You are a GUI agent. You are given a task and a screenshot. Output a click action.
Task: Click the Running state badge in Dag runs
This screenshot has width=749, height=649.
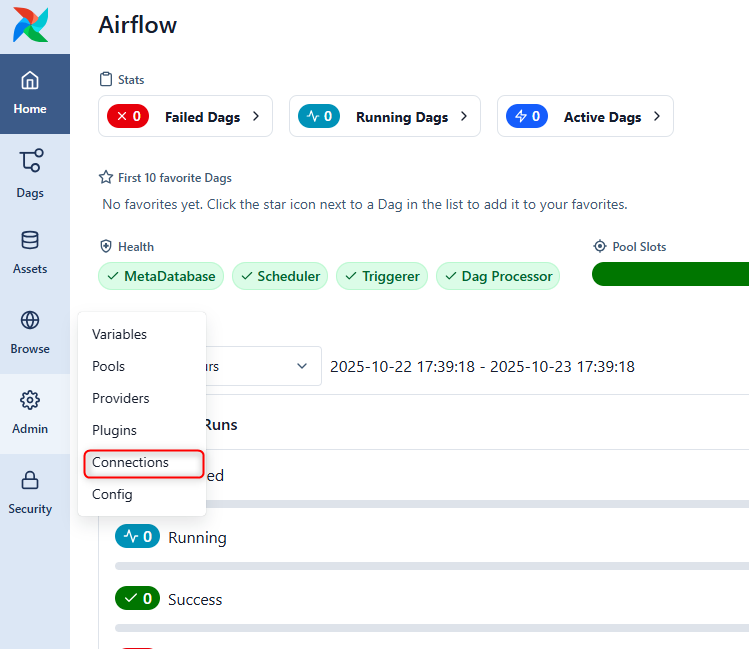point(138,536)
